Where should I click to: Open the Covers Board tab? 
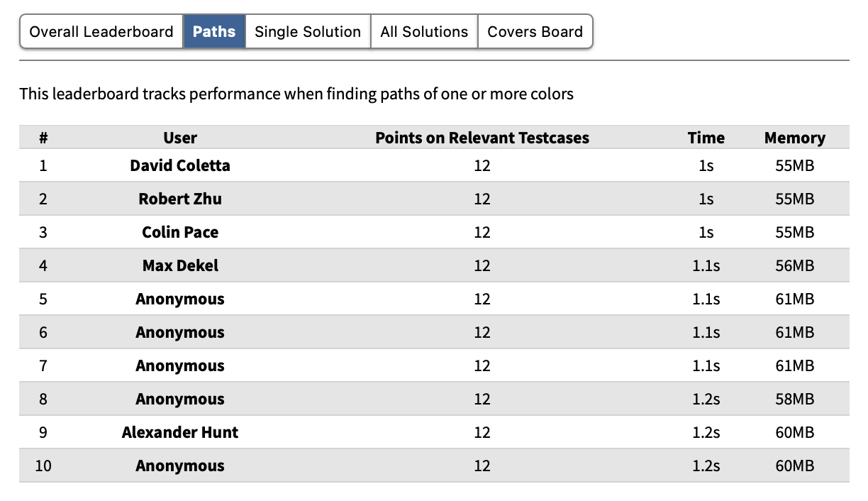(535, 32)
